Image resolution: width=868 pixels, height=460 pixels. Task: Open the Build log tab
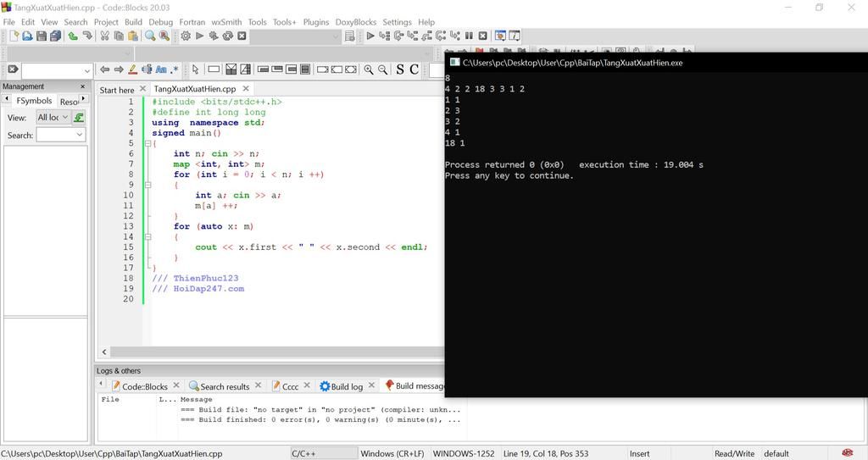tap(347, 386)
